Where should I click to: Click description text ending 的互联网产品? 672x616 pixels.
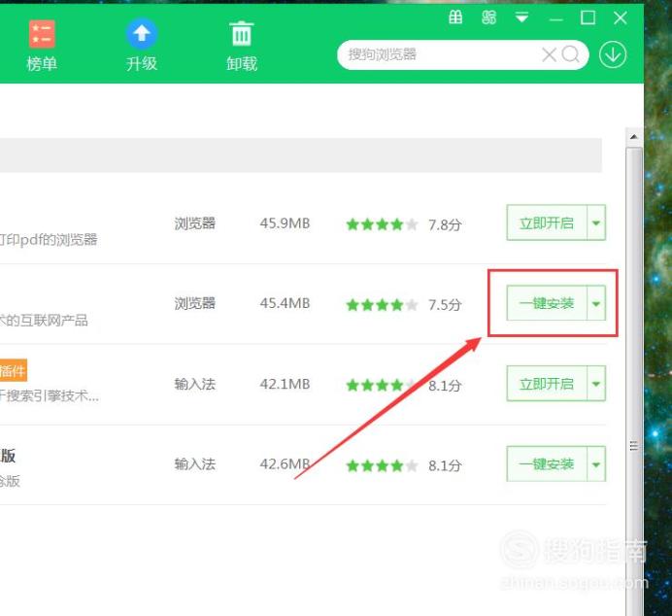44,320
